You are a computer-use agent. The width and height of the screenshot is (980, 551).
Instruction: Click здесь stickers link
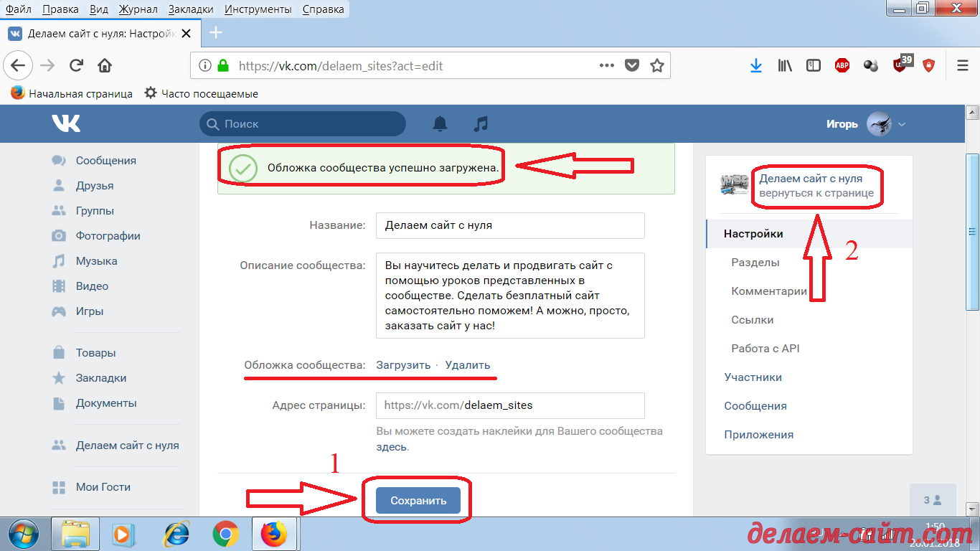click(392, 446)
